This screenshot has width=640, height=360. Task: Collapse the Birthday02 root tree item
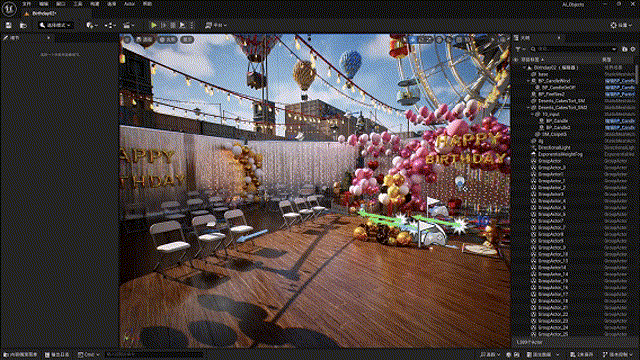point(524,68)
